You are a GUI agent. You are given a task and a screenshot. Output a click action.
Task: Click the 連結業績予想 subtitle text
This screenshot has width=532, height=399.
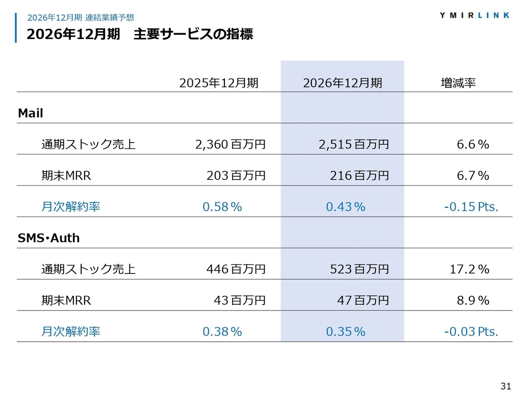coord(109,17)
